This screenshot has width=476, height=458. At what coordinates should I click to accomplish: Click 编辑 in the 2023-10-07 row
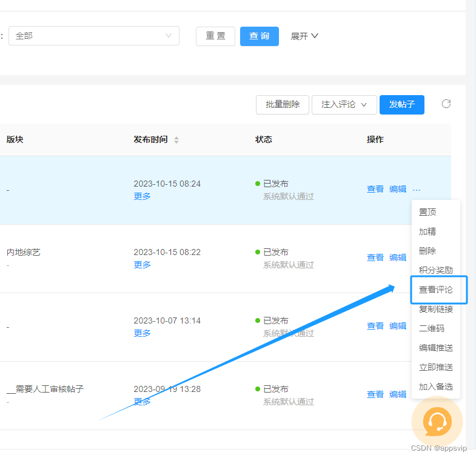coord(398,326)
